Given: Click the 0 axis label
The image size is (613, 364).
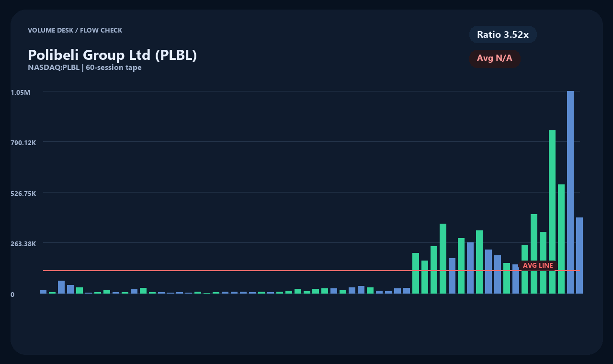Looking at the screenshot, I should tap(12, 295).
